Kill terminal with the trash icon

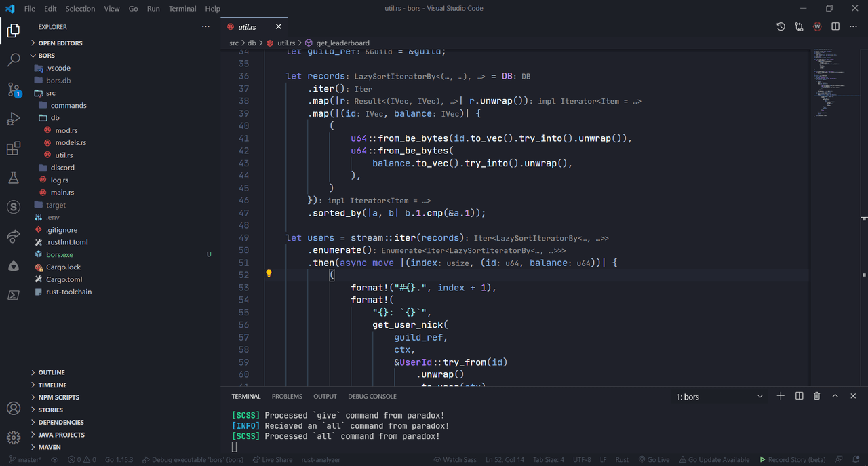[817, 396]
